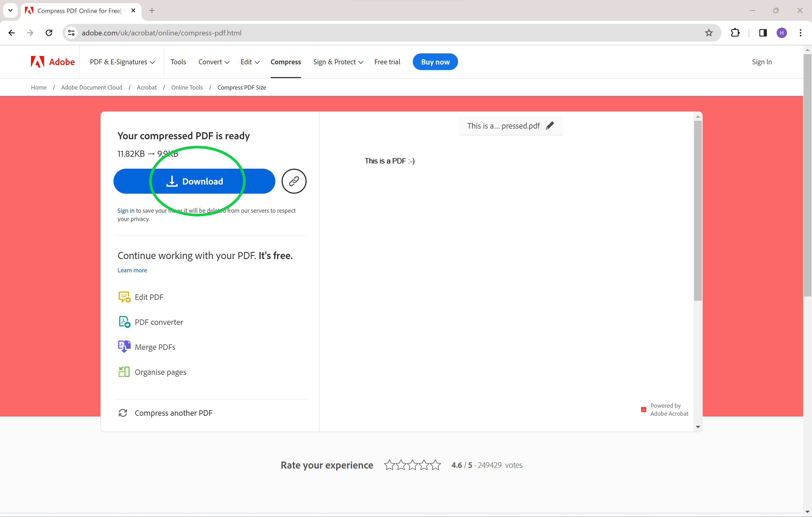Click the 'This is a...pressed.pdf' filename

(x=503, y=126)
